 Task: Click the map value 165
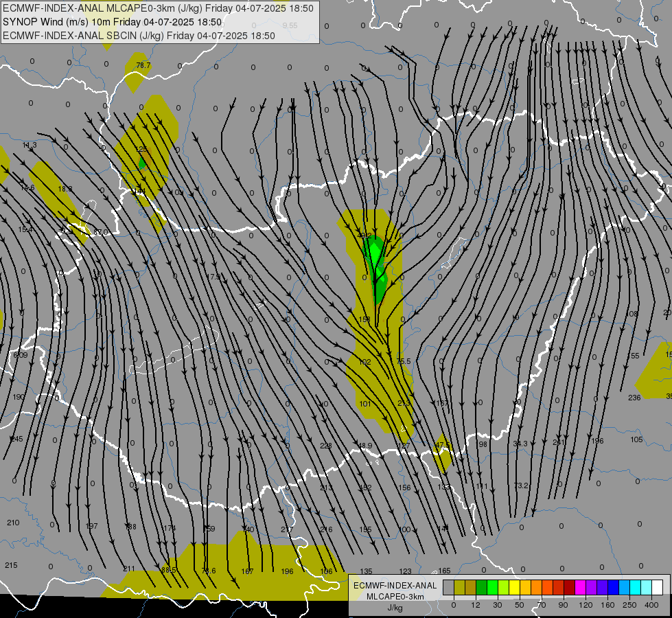(444, 571)
